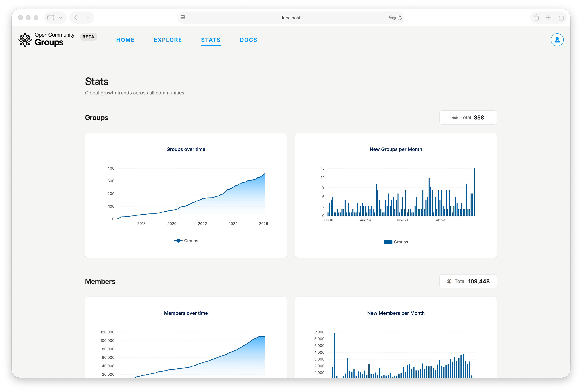Show the tab overview icon

560,17
